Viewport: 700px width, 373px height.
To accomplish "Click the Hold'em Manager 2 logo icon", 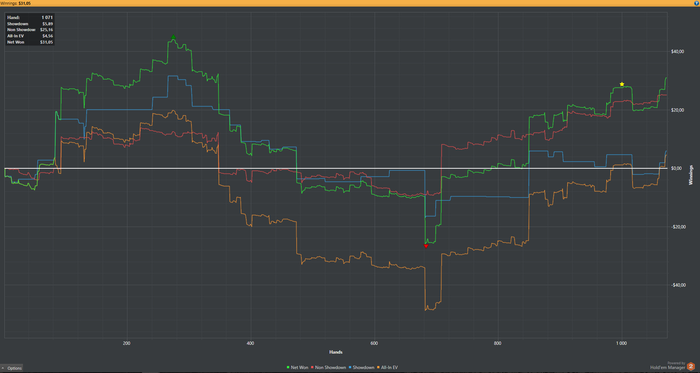I will (690, 366).
